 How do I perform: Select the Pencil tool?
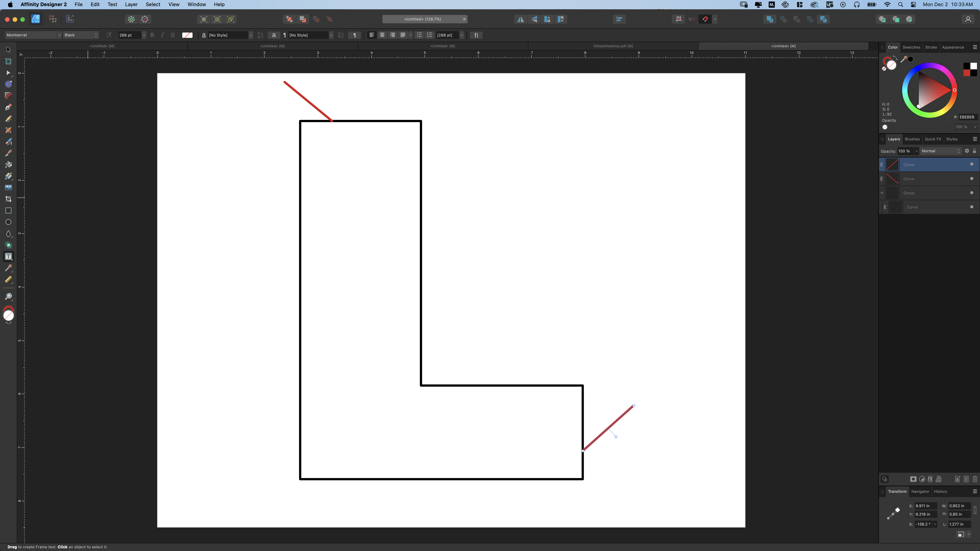8,119
